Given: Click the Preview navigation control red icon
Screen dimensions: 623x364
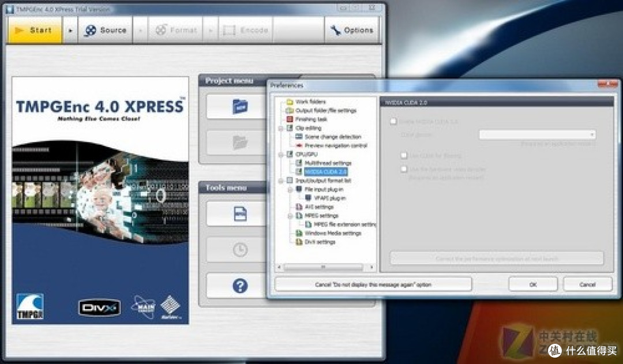Looking at the screenshot, I should (299, 145).
